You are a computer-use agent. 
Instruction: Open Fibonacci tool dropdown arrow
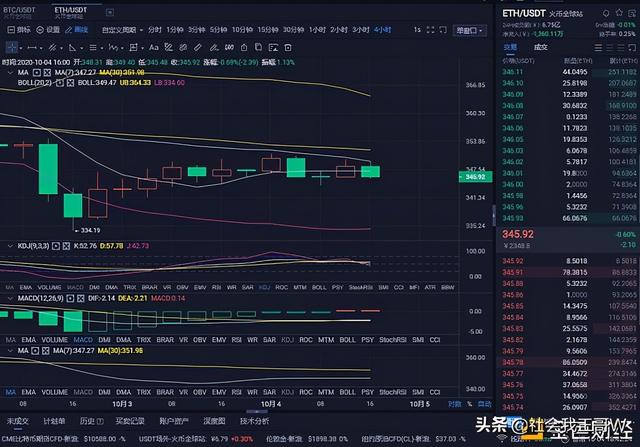click(101, 48)
